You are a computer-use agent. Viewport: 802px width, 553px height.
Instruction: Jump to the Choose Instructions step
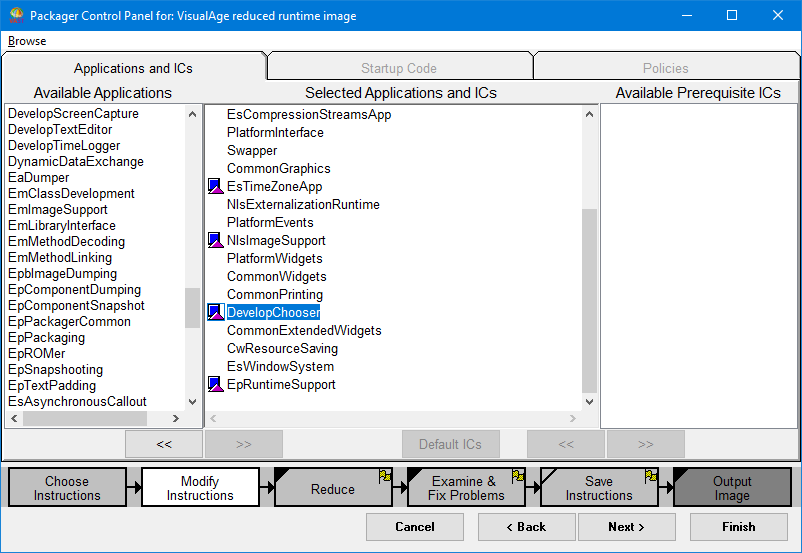point(67,488)
